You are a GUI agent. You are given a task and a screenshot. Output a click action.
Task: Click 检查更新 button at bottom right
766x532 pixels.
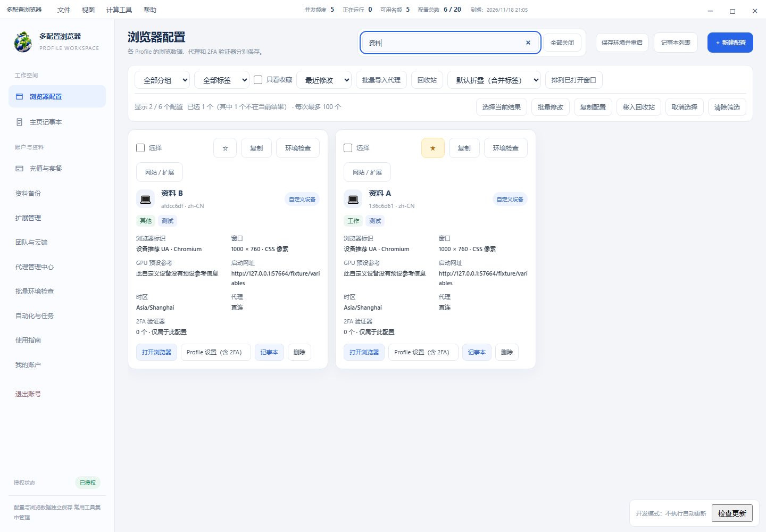(732, 513)
